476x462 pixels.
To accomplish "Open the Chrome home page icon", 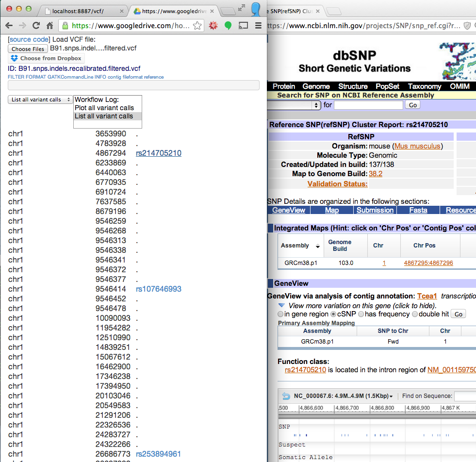I will tap(50, 26).
